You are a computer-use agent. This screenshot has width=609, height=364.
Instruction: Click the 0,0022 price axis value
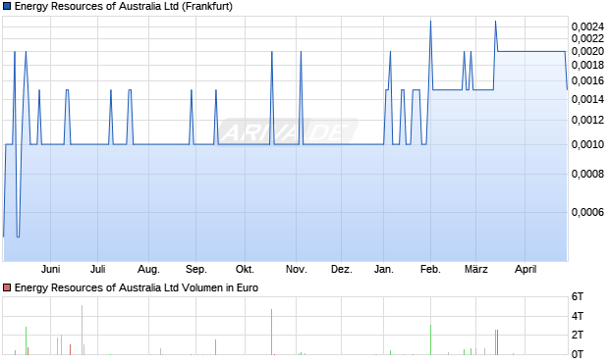(x=587, y=38)
